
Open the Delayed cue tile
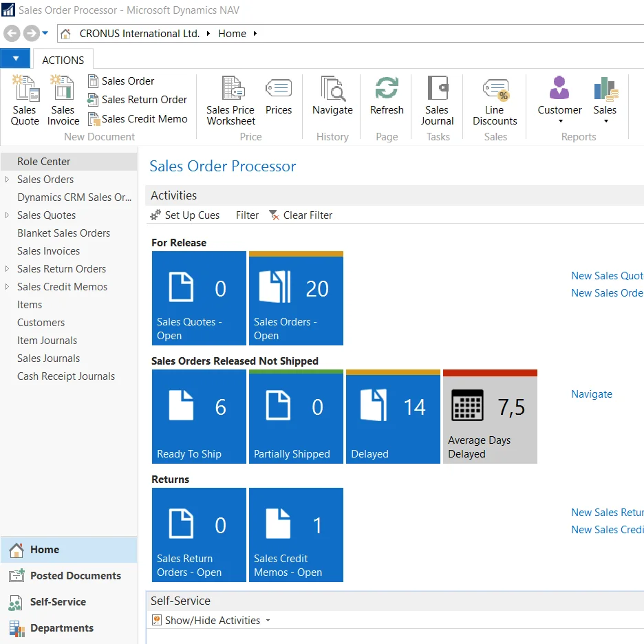coord(393,416)
